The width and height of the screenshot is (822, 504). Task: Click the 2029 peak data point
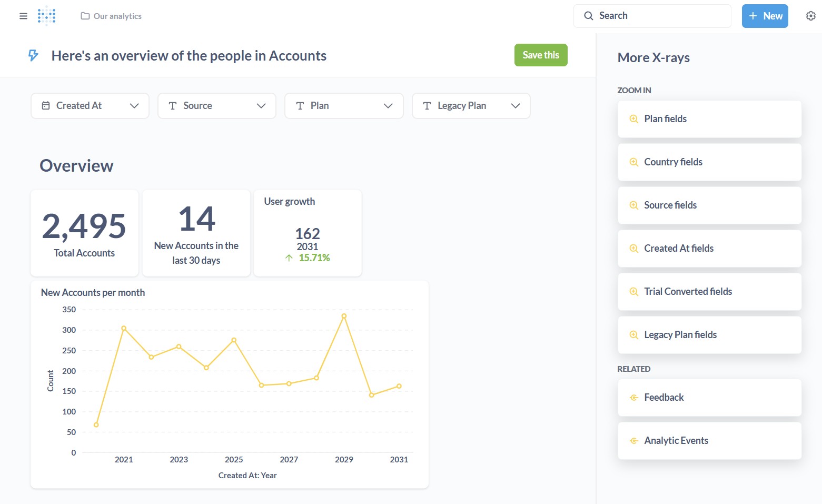[344, 316]
